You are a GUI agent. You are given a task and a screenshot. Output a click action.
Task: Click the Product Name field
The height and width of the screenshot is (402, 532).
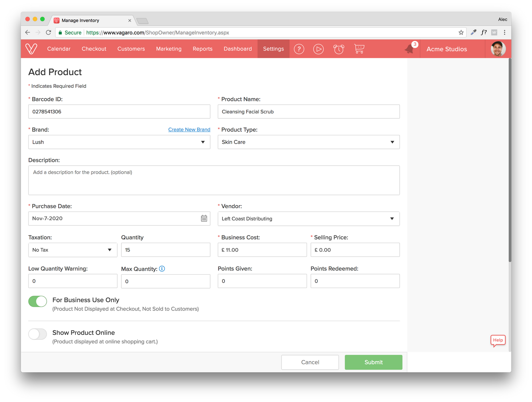(309, 112)
